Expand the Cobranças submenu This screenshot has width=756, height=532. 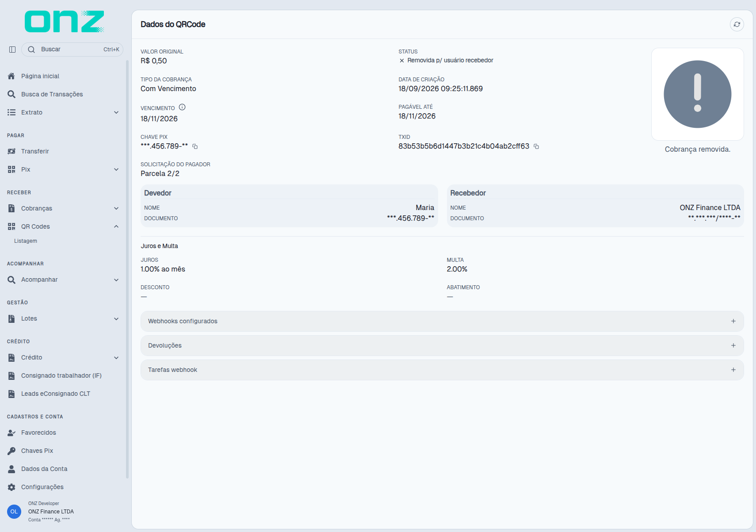116,208
